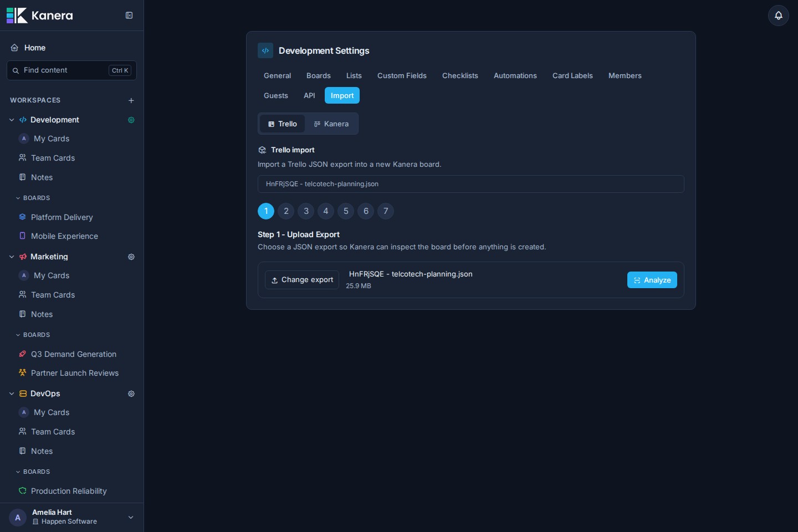Open notifications bell

point(778,16)
